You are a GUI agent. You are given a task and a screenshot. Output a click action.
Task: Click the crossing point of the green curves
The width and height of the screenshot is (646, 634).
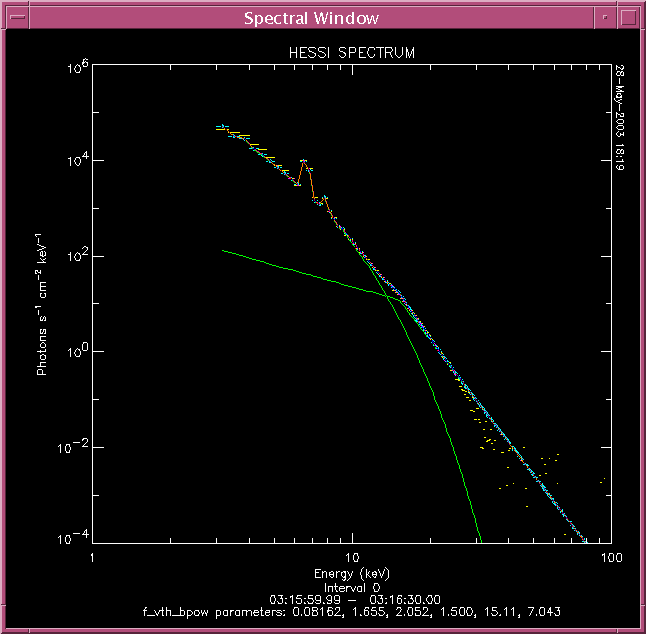click(x=386, y=296)
